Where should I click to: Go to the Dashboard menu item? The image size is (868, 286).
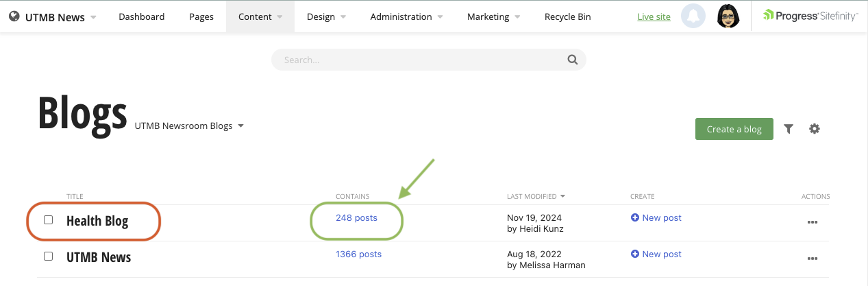(x=142, y=16)
